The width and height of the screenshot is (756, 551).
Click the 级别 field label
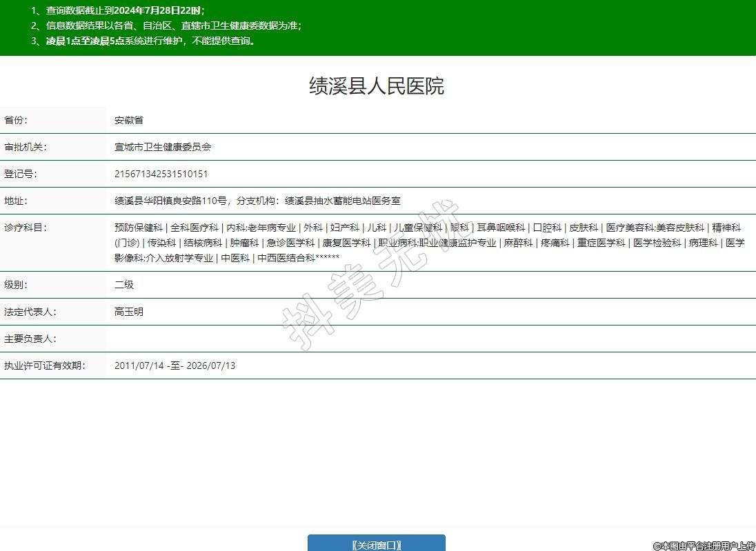16,284
